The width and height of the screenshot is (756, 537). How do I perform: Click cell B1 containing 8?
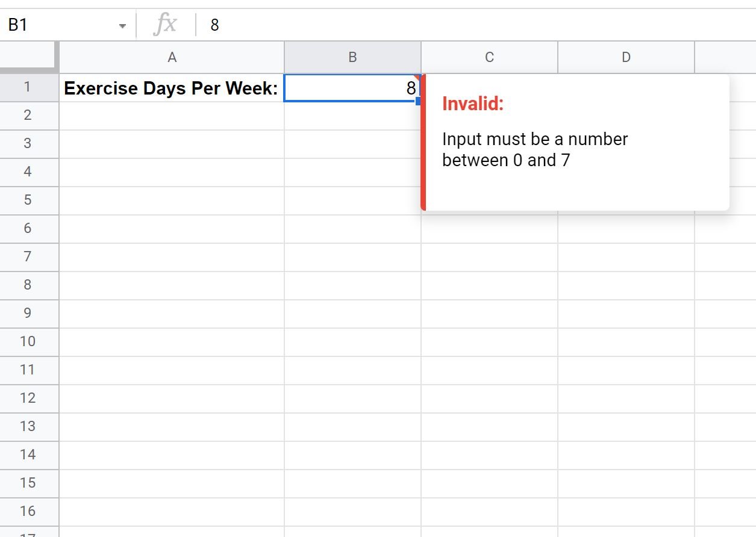(x=352, y=88)
